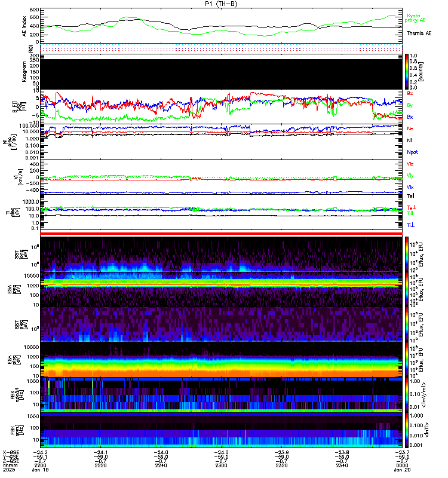Select the black Ni density legend label
The image size is (448, 478).
[x=409, y=140]
